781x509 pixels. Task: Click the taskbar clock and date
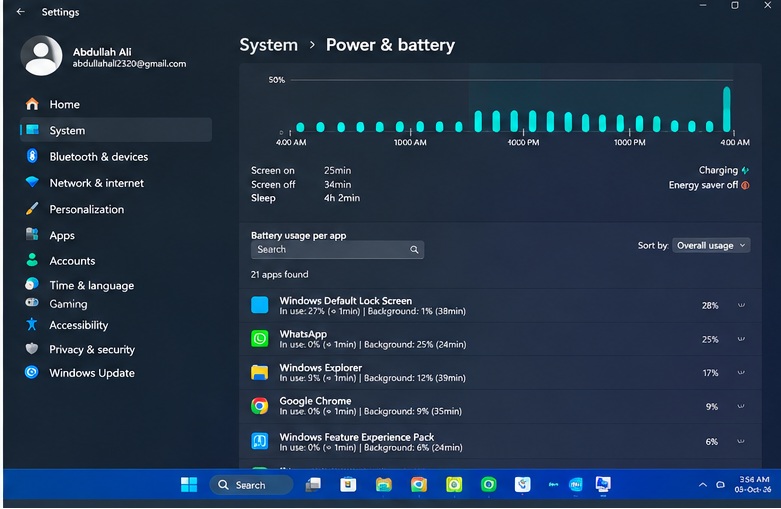753,484
